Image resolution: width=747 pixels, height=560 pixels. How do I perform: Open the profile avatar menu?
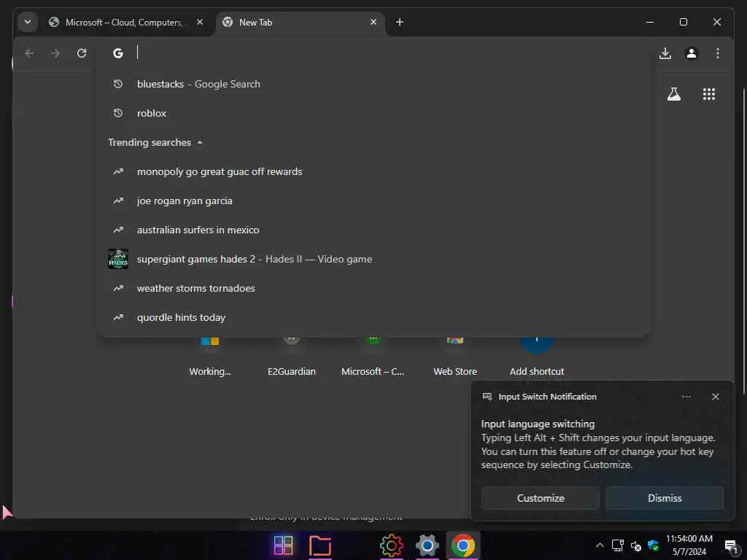tap(692, 52)
